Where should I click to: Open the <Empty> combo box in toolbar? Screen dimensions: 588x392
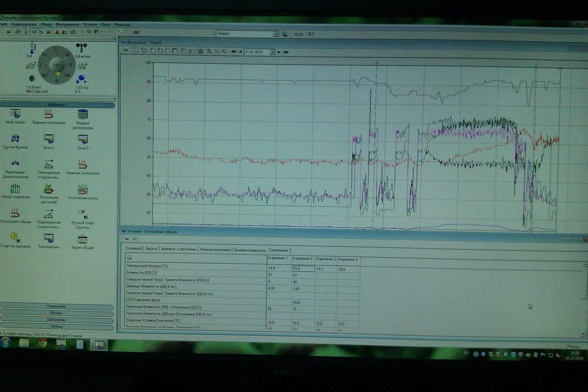247,34
